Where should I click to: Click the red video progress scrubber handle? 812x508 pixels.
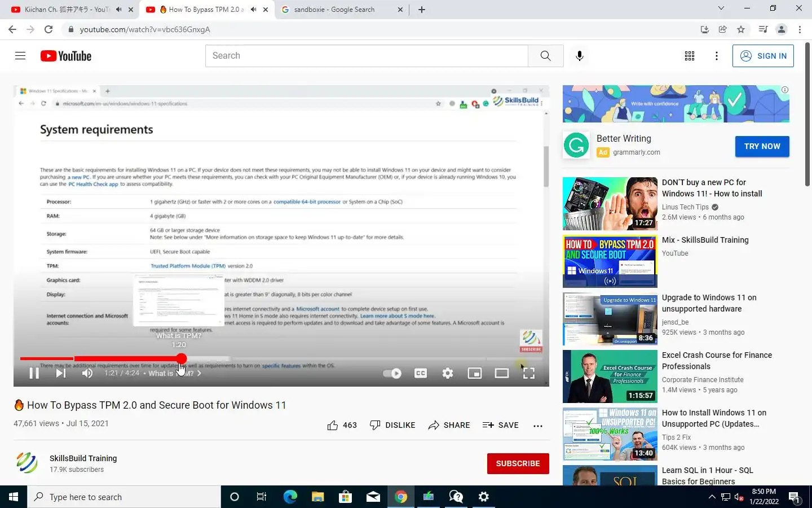(x=181, y=358)
